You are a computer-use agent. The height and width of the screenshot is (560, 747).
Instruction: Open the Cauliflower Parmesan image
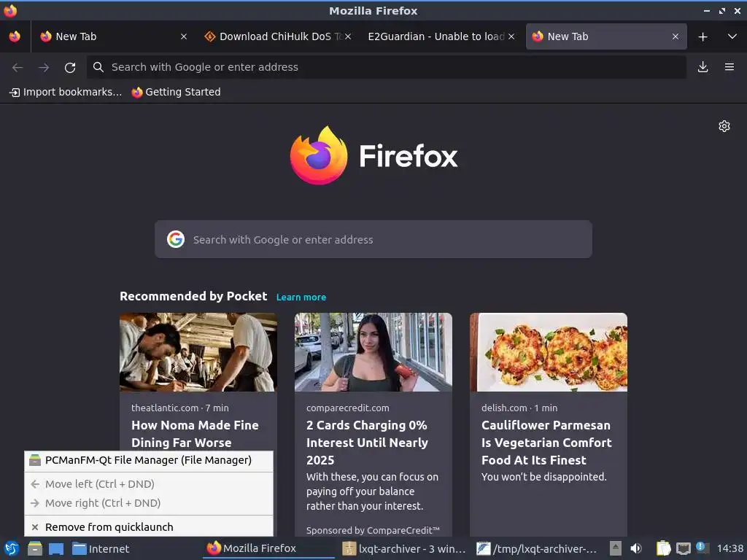(549, 352)
